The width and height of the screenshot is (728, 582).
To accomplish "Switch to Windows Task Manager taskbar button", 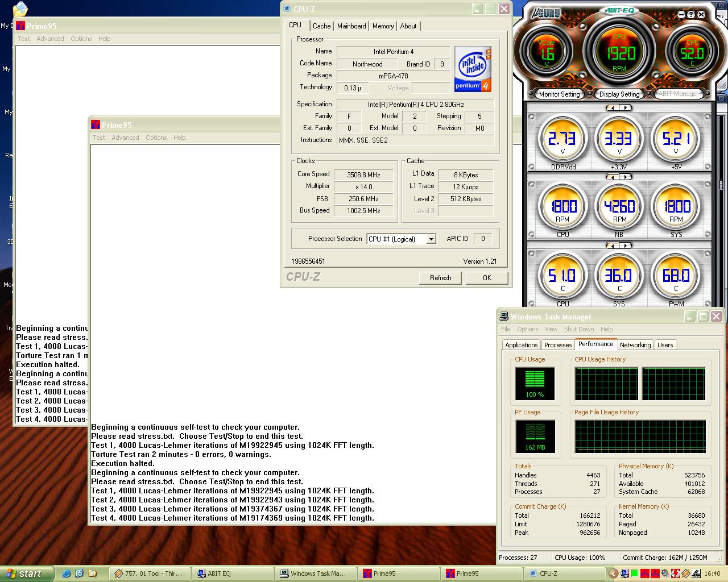I will click(x=315, y=573).
